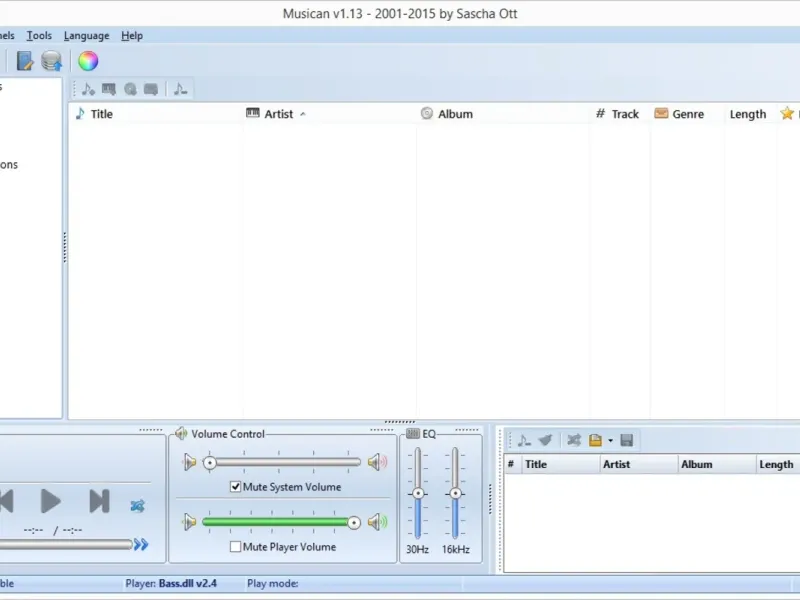Toggle shuffle play mode icon
This screenshot has height=600, width=800.
[137, 506]
